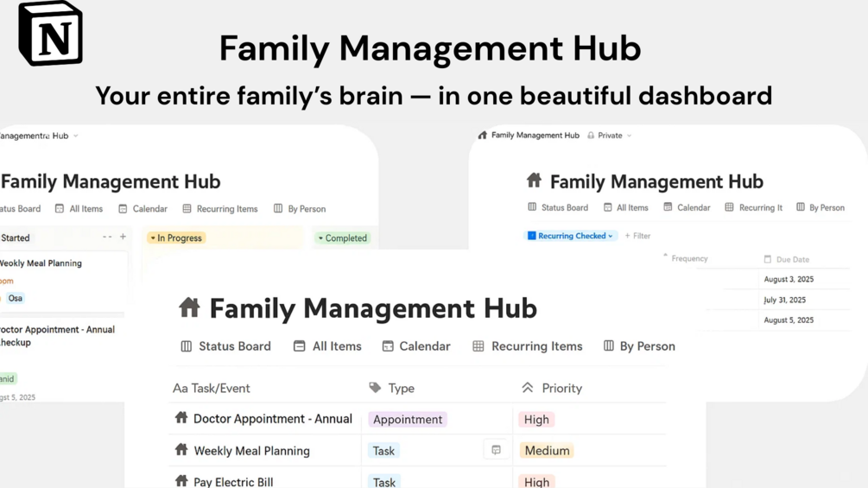Click the Appointment type tag
The height and width of the screenshot is (488, 868).
pyautogui.click(x=408, y=420)
